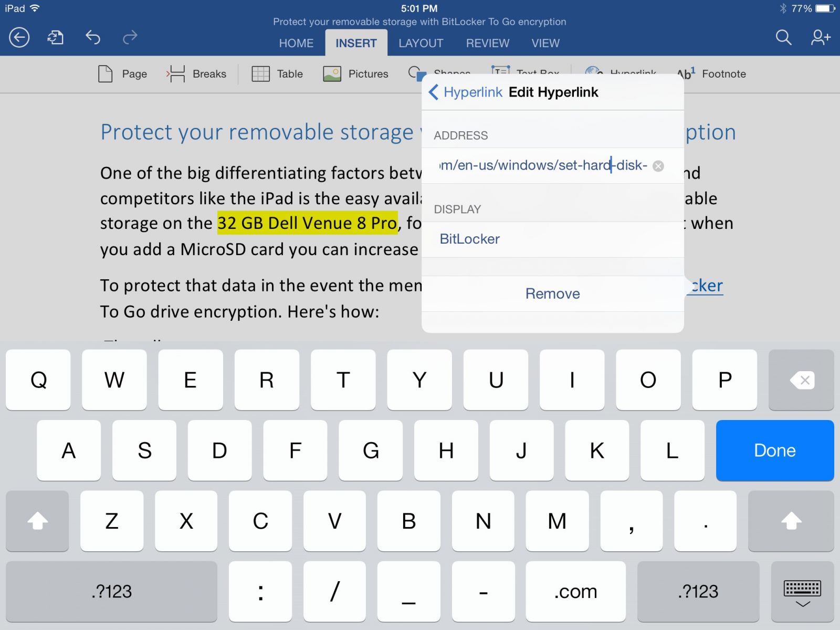
Task: Tap the left shift key
Action: pos(37,521)
